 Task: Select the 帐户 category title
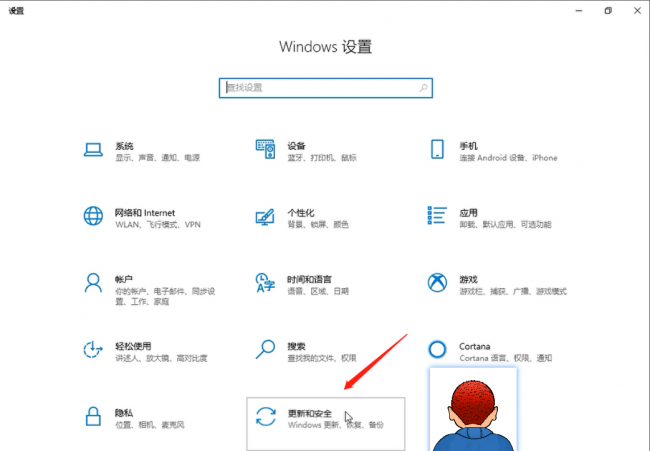(x=124, y=279)
